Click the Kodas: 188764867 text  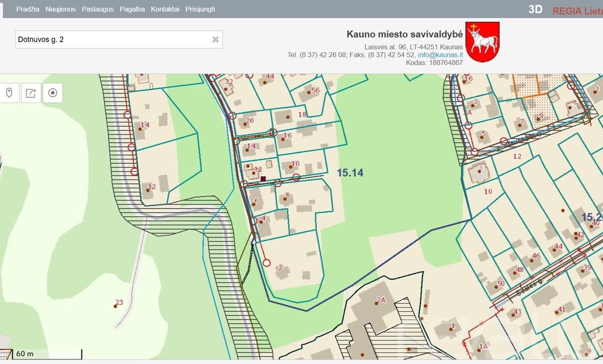pos(434,63)
